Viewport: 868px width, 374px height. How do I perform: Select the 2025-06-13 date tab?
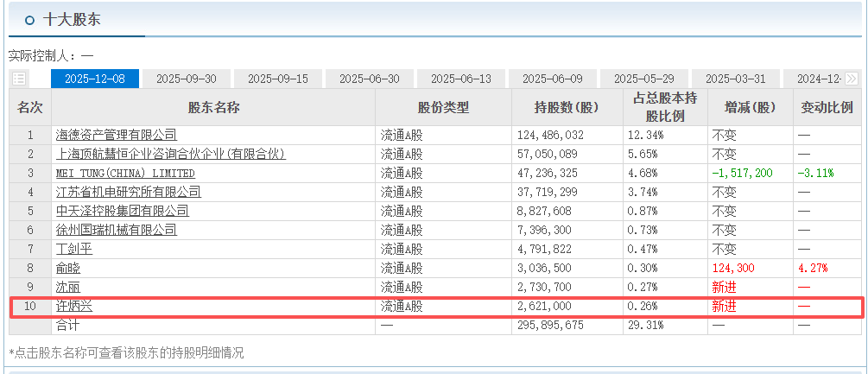[x=461, y=79]
